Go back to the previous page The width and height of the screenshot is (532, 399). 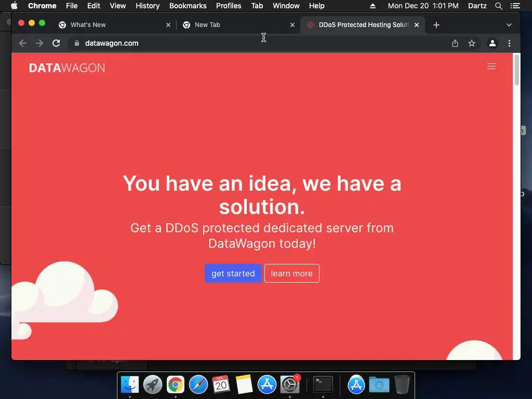[23, 43]
